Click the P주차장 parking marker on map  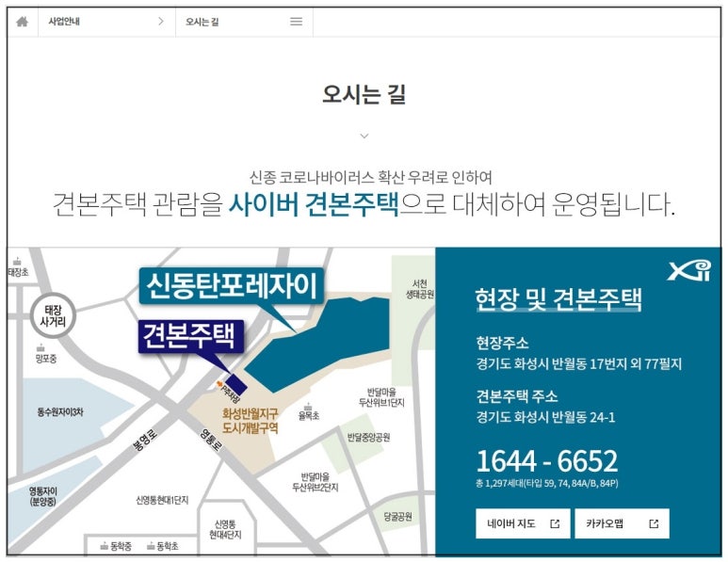228,393
